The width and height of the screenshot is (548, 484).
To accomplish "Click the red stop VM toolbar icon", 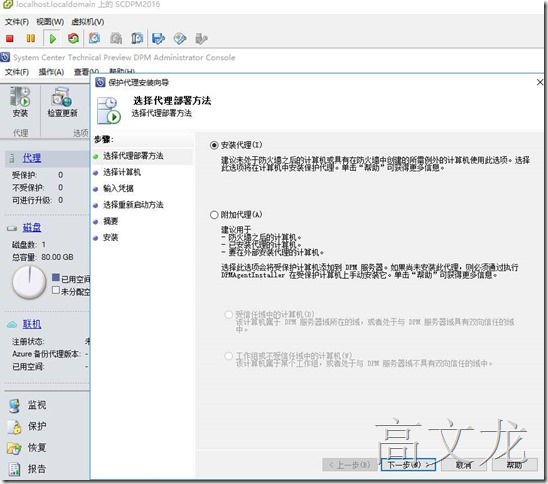I will pyautogui.click(x=9, y=38).
